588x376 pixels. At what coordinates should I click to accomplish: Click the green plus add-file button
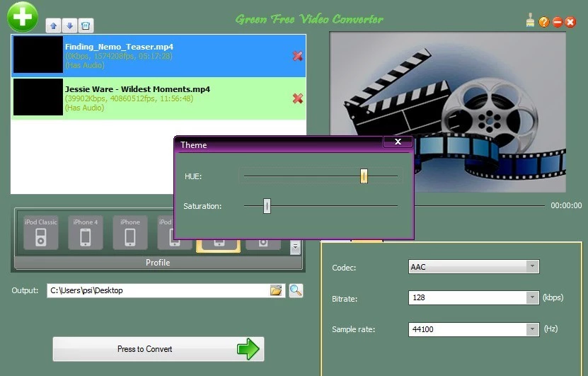click(22, 16)
